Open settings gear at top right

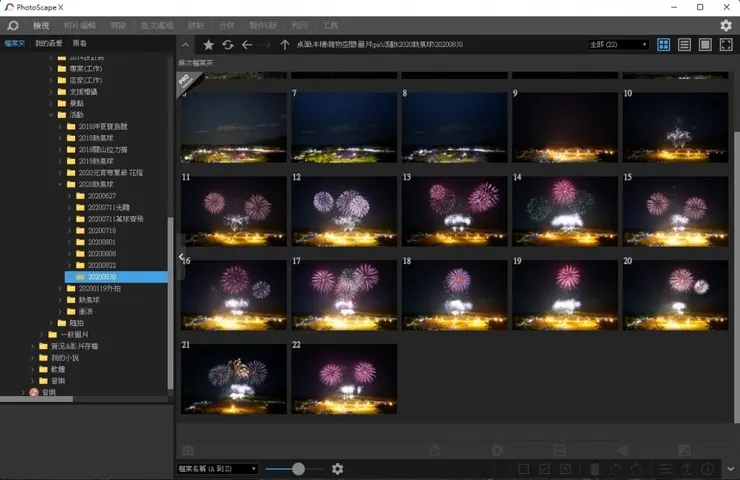(726, 25)
